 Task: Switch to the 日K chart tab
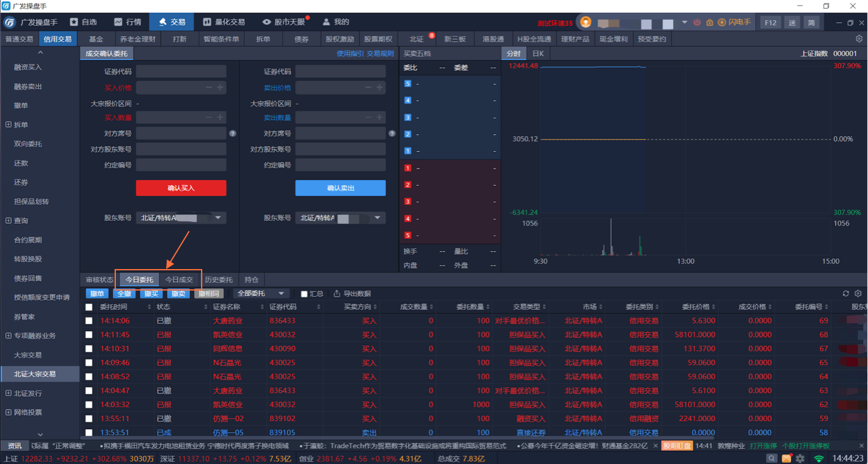point(538,53)
